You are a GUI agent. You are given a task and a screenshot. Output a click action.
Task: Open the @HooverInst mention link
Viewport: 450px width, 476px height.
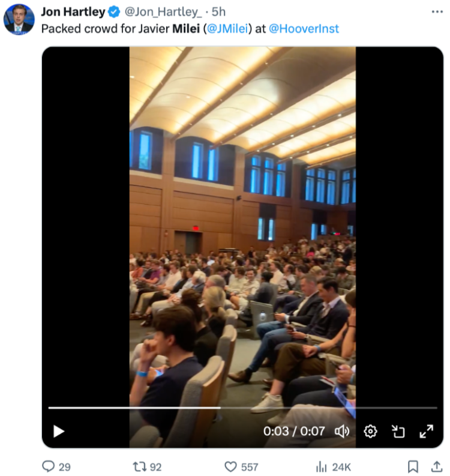pyautogui.click(x=304, y=29)
